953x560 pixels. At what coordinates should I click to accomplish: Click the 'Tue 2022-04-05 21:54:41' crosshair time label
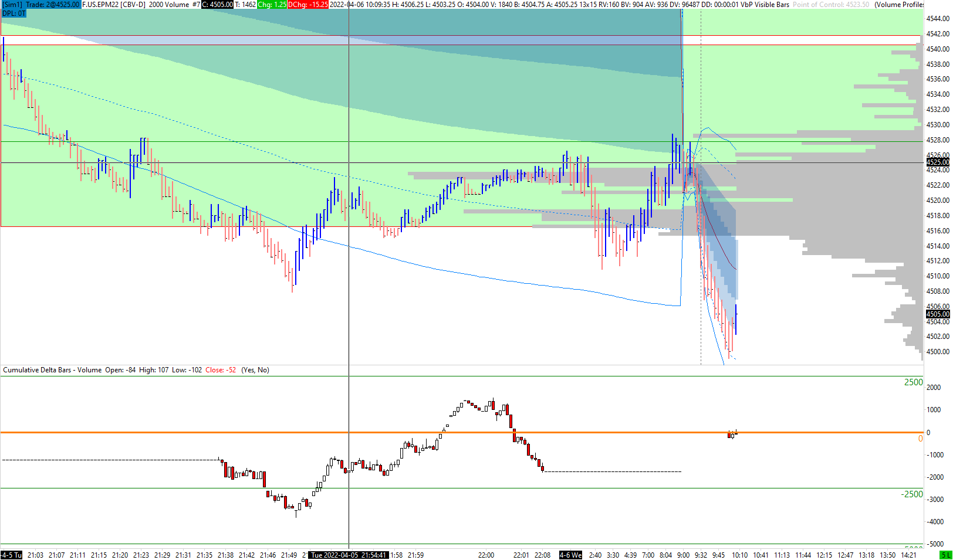point(349,555)
